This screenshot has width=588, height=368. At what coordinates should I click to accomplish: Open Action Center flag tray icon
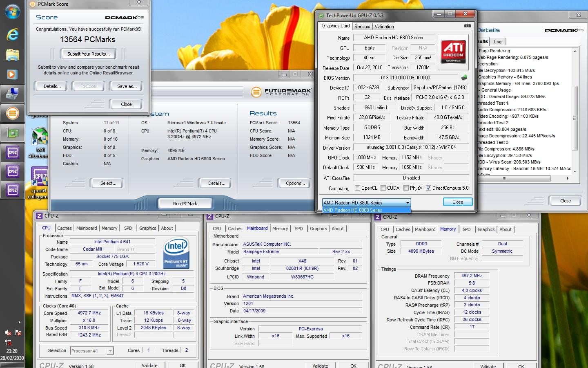pos(18,333)
